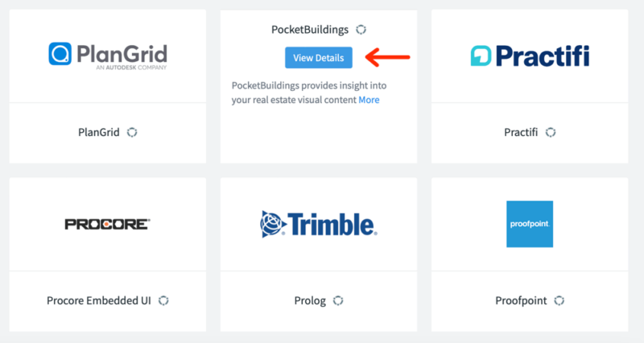Select the PlanGrid app name label

99,132
